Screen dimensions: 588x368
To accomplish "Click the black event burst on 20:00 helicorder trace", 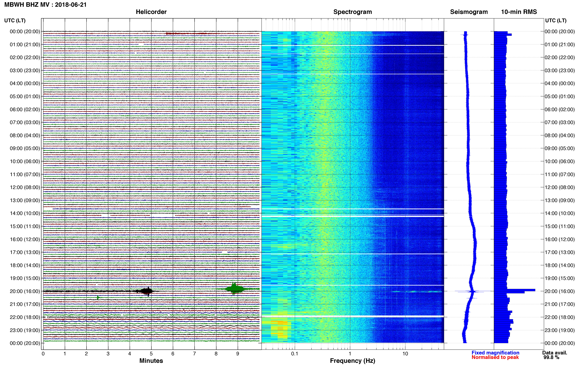I will coord(147,291).
